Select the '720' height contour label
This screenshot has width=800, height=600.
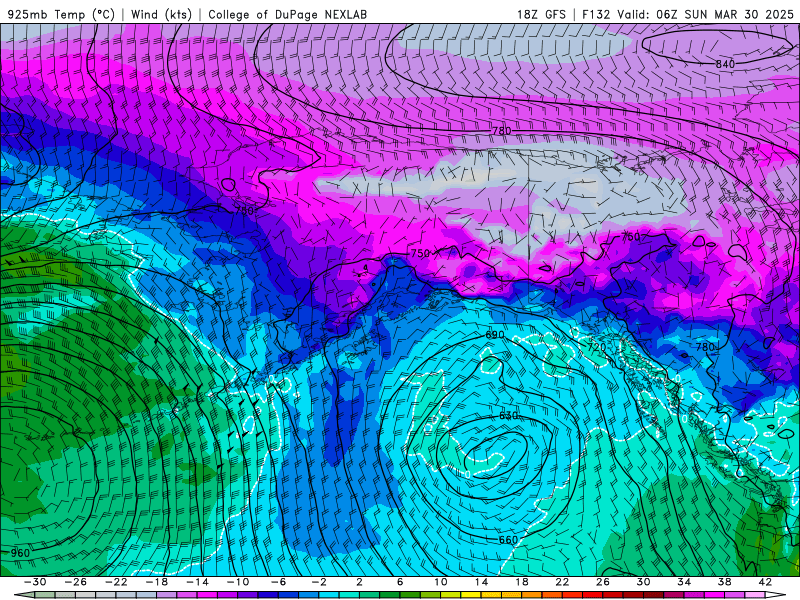pyautogui.click(x=596, y=347)
